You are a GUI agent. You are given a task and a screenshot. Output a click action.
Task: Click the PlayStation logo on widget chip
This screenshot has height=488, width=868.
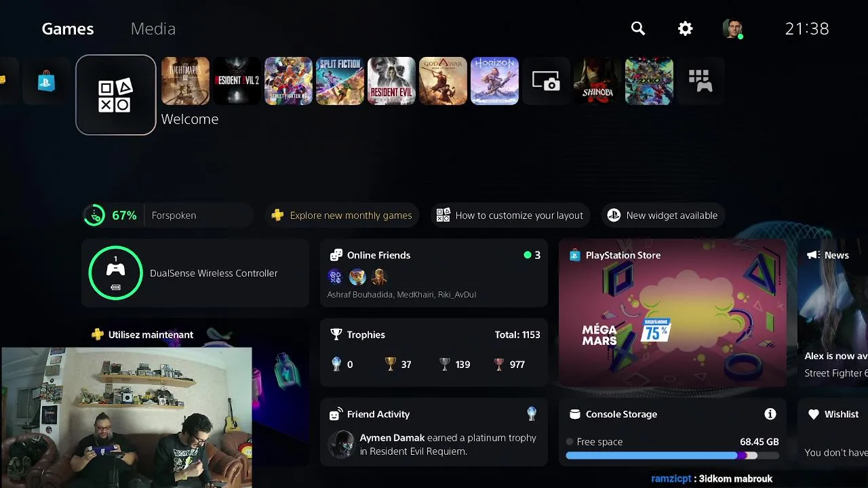[x=614, y=216]
